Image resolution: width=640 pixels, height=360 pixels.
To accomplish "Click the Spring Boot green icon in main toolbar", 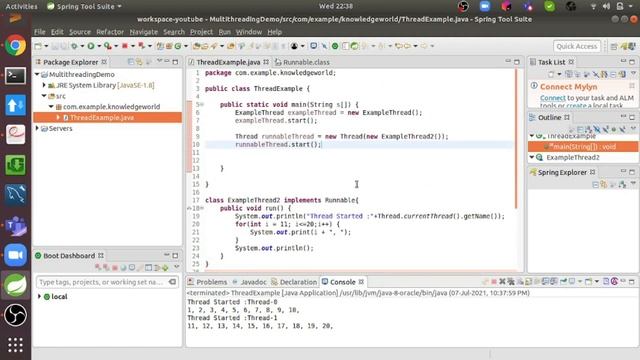I will pos(335,46).
